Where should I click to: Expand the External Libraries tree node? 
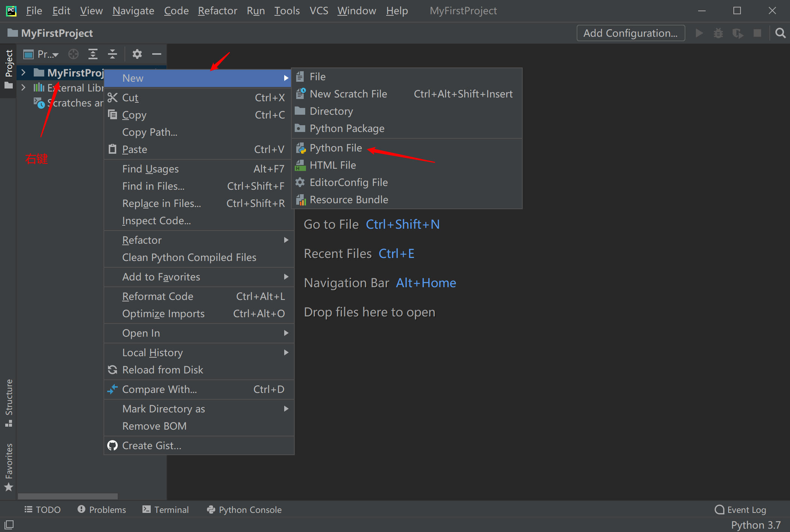[23, 88]
